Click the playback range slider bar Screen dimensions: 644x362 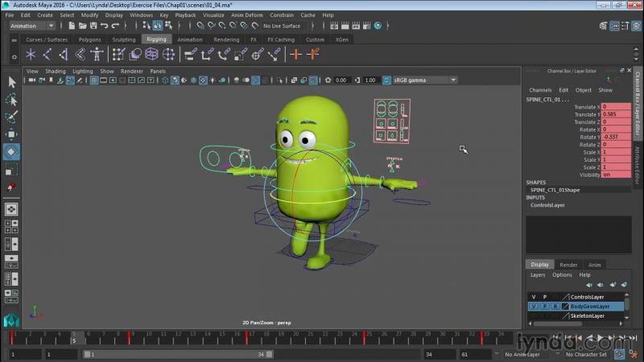[178, 354]
